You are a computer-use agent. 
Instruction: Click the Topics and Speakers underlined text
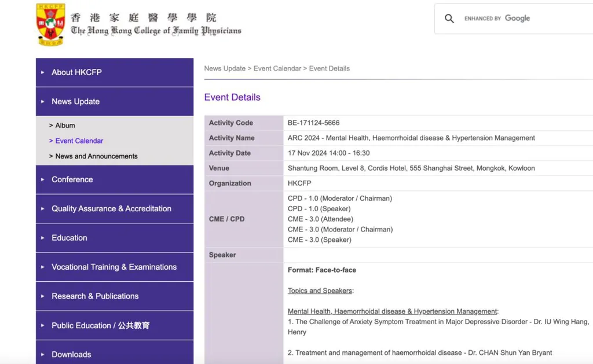click(320, 291)
